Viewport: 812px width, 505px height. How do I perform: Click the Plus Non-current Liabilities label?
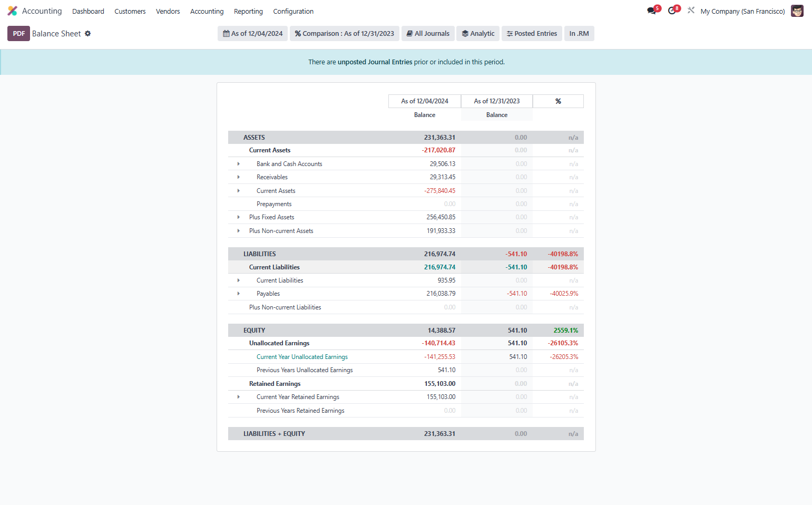click(x=285, y=307)
